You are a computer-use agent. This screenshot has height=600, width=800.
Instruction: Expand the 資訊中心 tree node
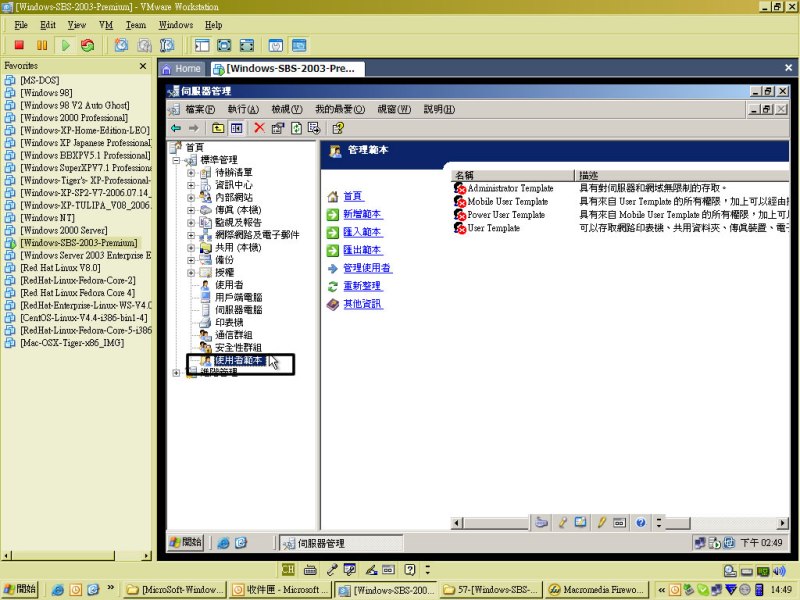tap(191, 185)
